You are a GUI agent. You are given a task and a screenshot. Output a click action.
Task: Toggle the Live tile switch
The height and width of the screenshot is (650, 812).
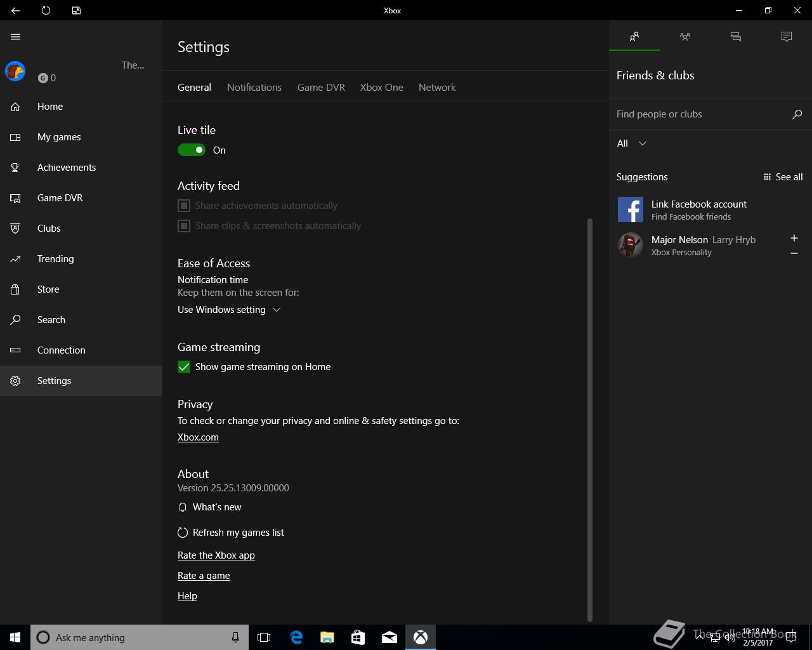192,150
